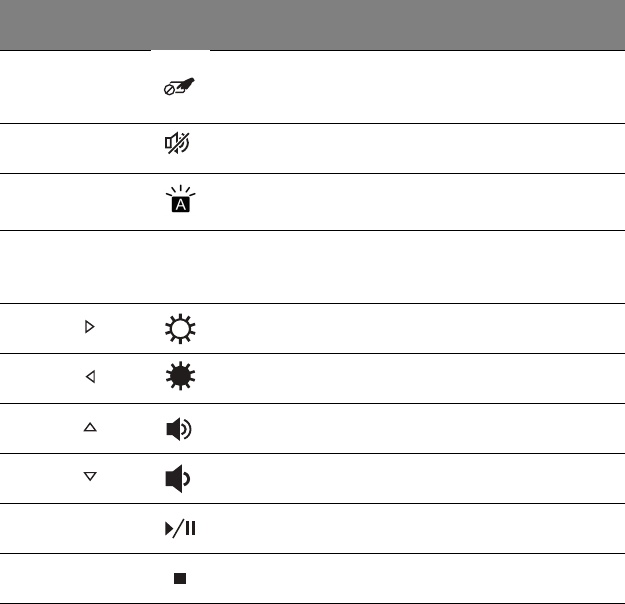The height and width of the screenshot is (604, 625).
Task: Select the small white notch under the header
Action: (x=180, y=50)
